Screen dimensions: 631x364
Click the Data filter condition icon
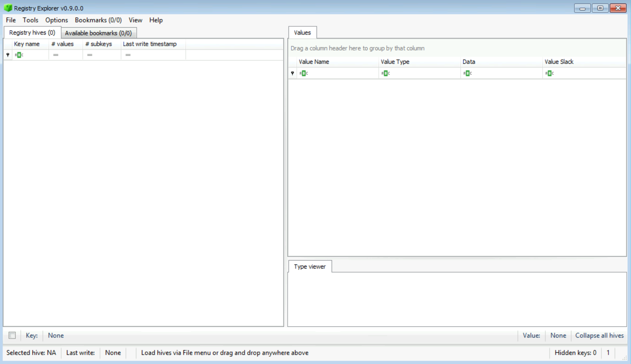(468, 73)
